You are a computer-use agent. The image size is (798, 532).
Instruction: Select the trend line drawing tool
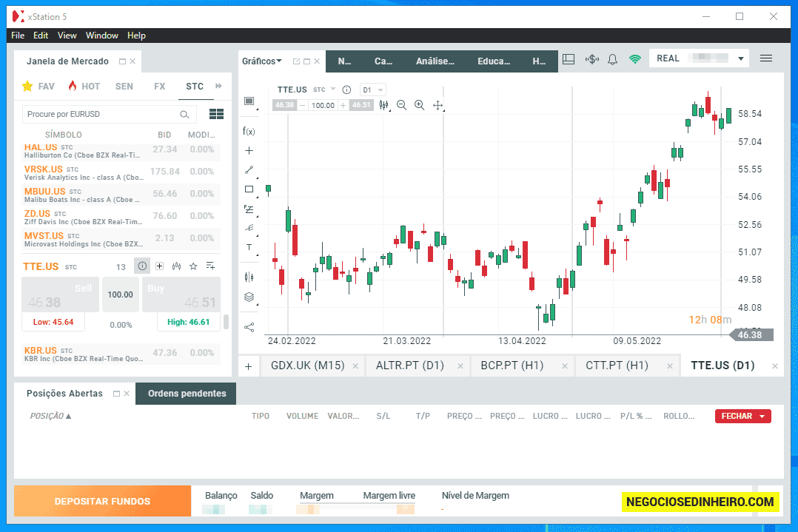(x=249, y=170)
